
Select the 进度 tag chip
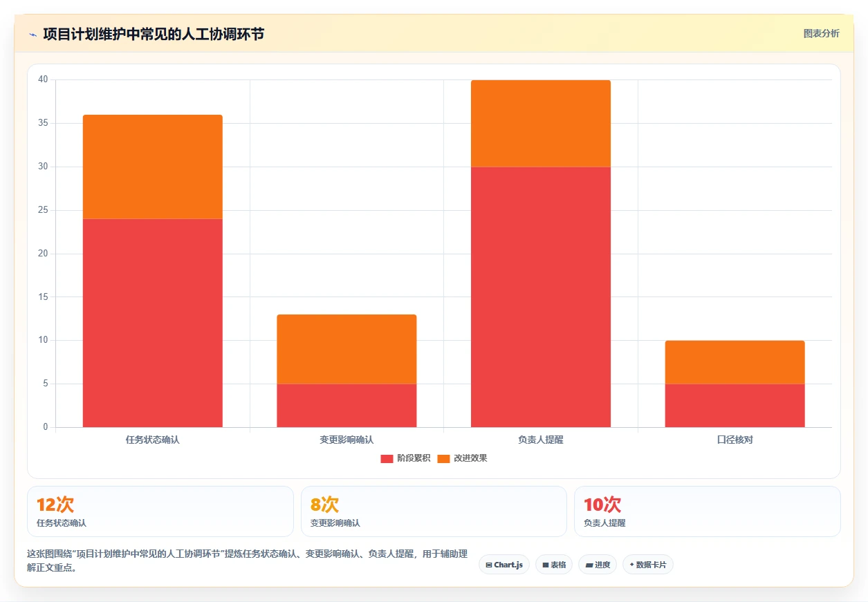598,565
